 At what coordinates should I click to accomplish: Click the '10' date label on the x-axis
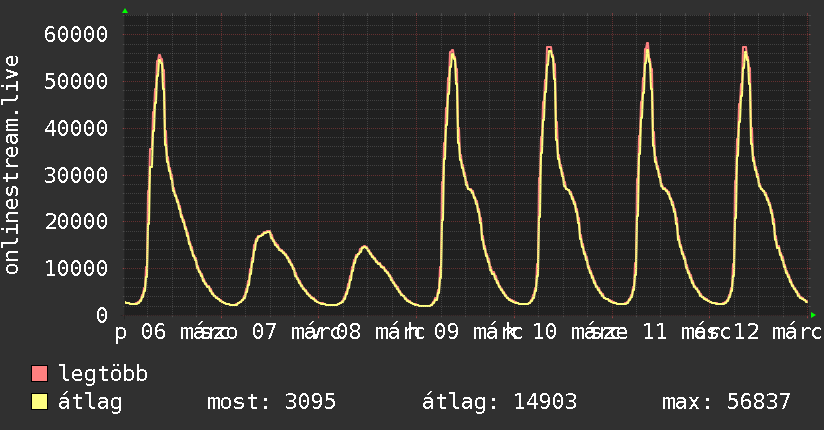544,332
